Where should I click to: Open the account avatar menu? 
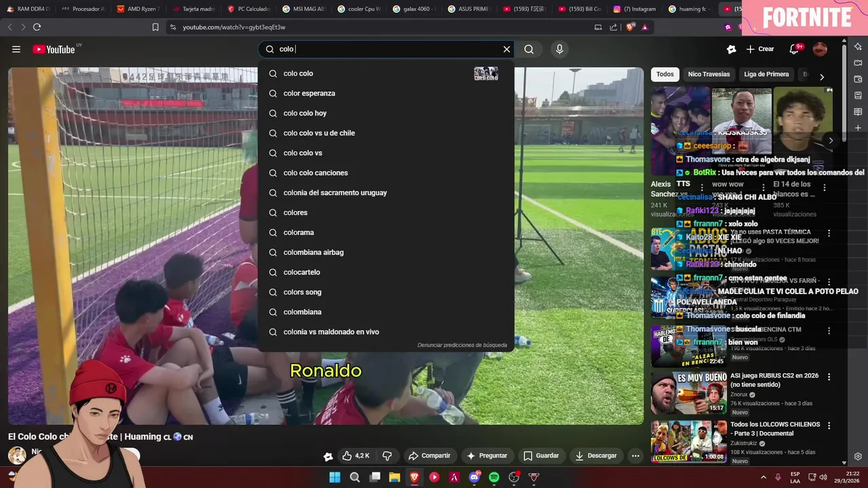tap(820, 49)
